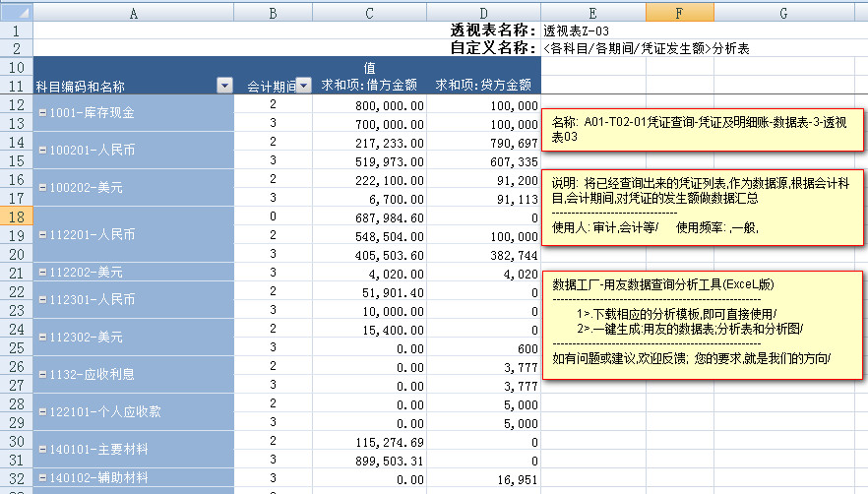Select column F header
The height and width of the screenshot is (494, 868).
tap(680, 11)
